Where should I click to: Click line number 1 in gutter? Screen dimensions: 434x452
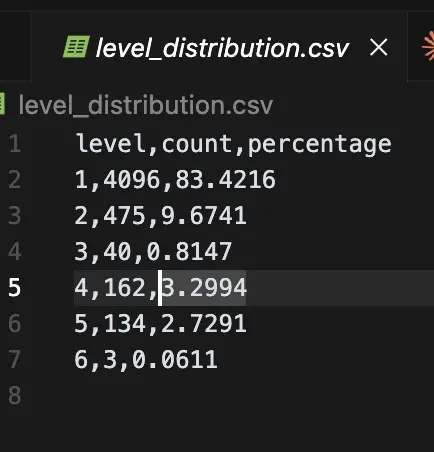pyautogui.click(x=15, y=144)
